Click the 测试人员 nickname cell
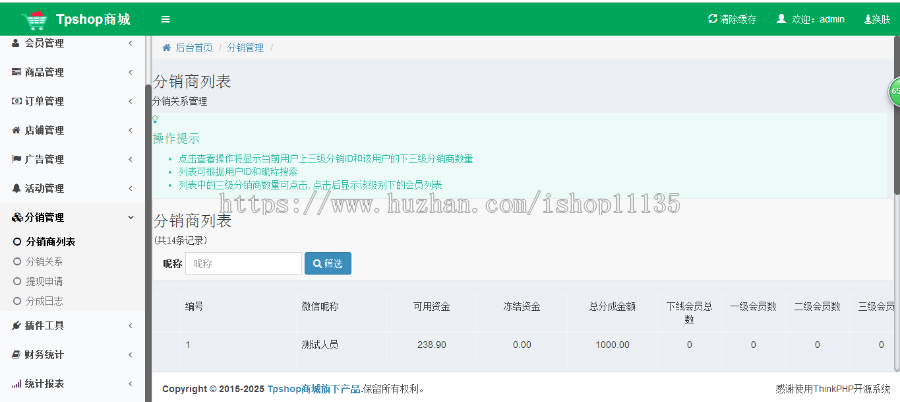Image resolution: width=900 pixels, height=402 pixels. click(320, 345)
